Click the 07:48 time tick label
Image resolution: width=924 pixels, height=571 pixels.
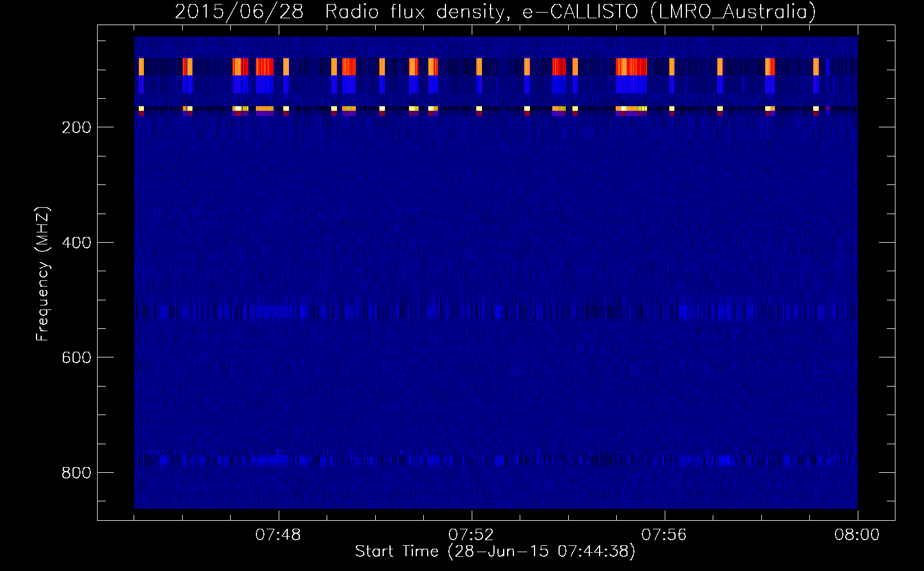click(278, 535)
